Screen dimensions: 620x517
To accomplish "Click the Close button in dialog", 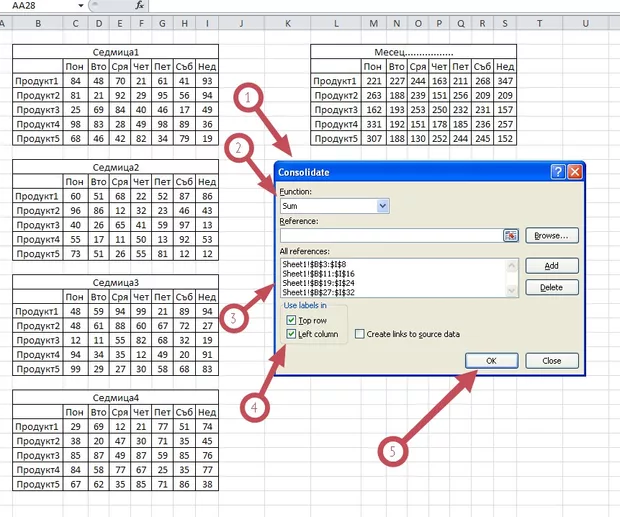I will [x=551, y=361].
